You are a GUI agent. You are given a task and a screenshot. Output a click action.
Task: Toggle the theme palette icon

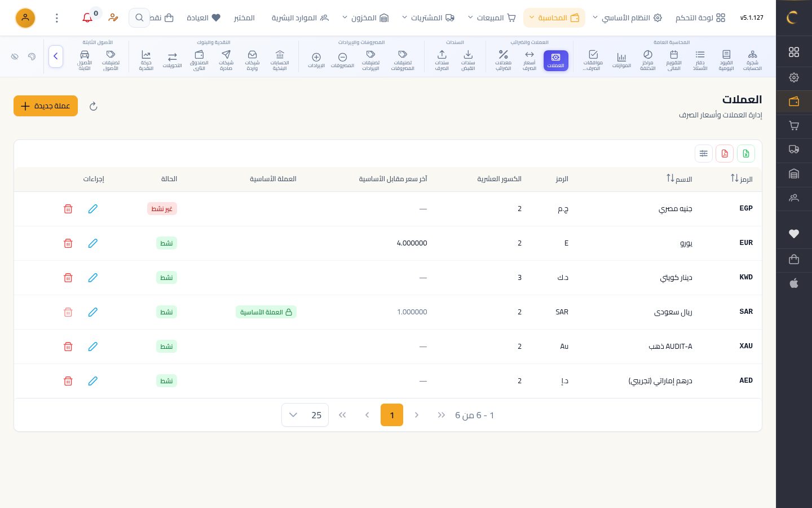pos(32,56)
